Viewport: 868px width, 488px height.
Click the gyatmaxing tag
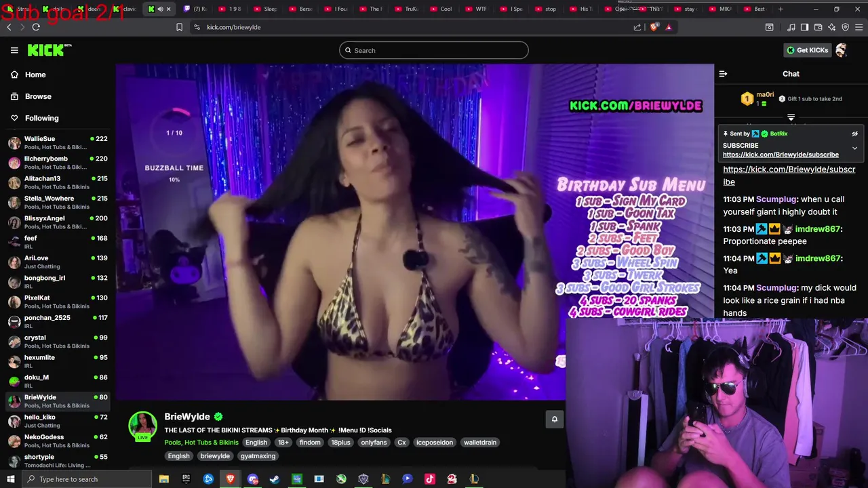coord(258,456)
